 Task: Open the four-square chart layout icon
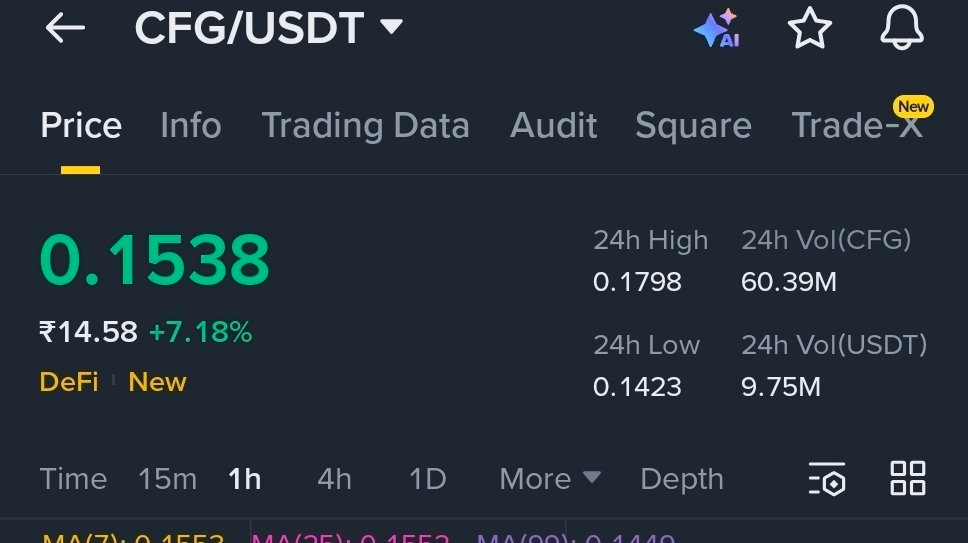908,478
